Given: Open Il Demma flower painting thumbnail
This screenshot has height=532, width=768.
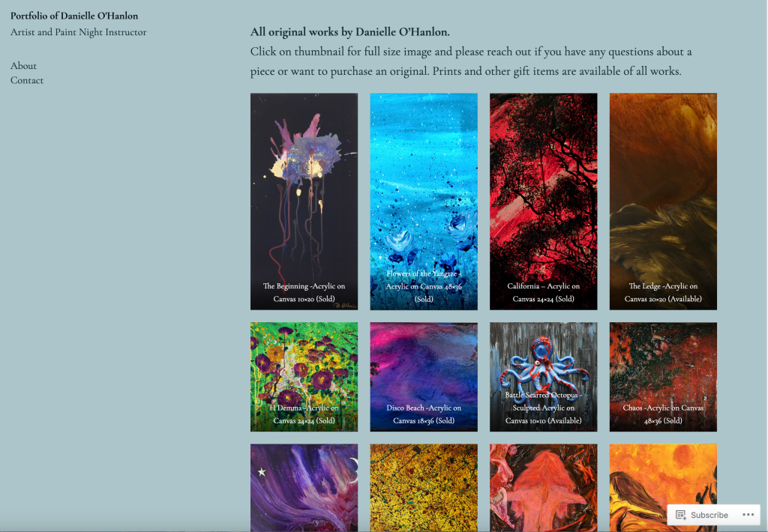Looking at the screenshot, I should [304, 377].
